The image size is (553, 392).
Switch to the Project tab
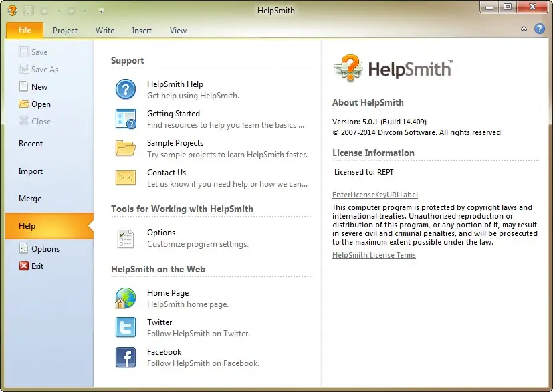pos(65,31)
